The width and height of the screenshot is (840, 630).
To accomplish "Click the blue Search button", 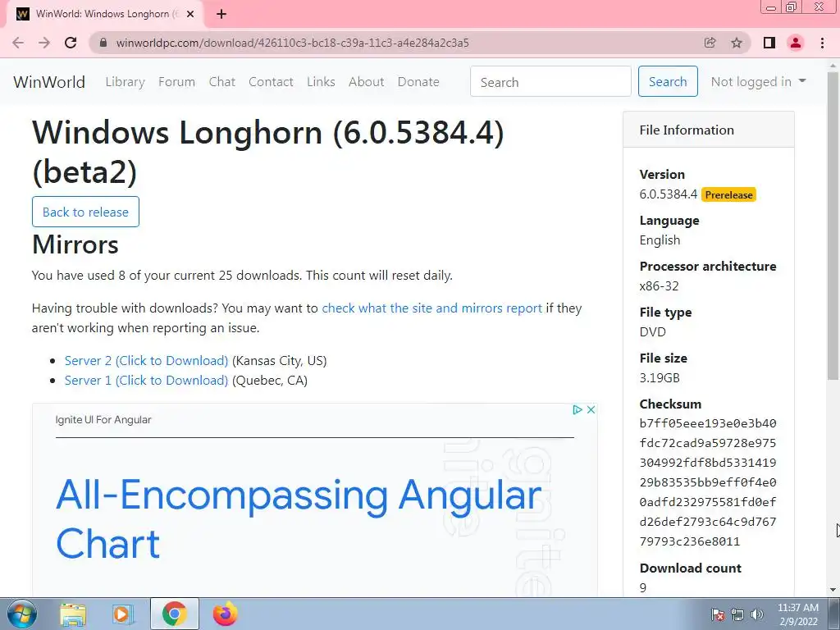I will [668, 81].
